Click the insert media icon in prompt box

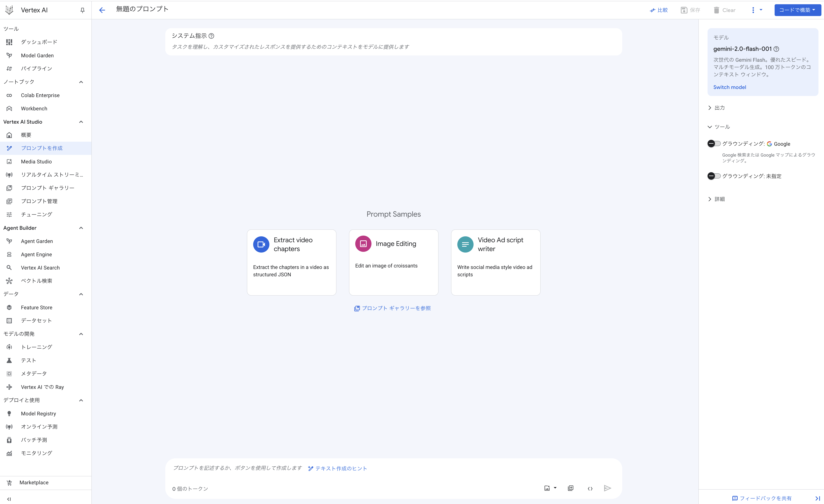[x=547, y=488]
